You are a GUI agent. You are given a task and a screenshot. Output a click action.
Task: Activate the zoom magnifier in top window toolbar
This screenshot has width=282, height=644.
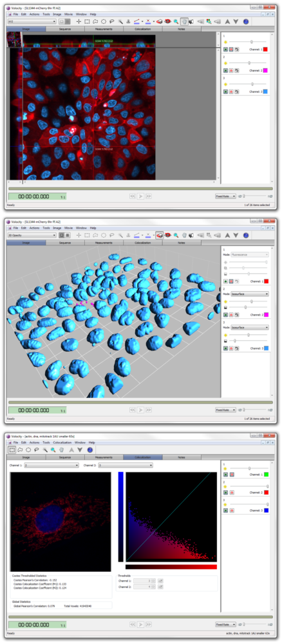176,21
